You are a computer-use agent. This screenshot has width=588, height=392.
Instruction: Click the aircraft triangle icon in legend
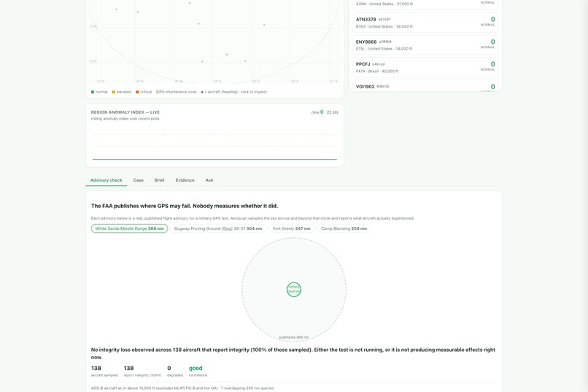pos(202,92)
